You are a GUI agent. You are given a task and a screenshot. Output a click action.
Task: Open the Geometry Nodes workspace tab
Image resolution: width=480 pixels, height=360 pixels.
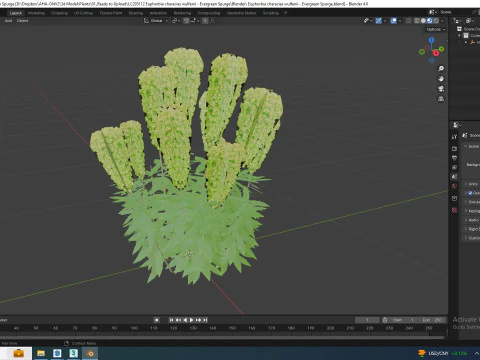click(241, 13)
